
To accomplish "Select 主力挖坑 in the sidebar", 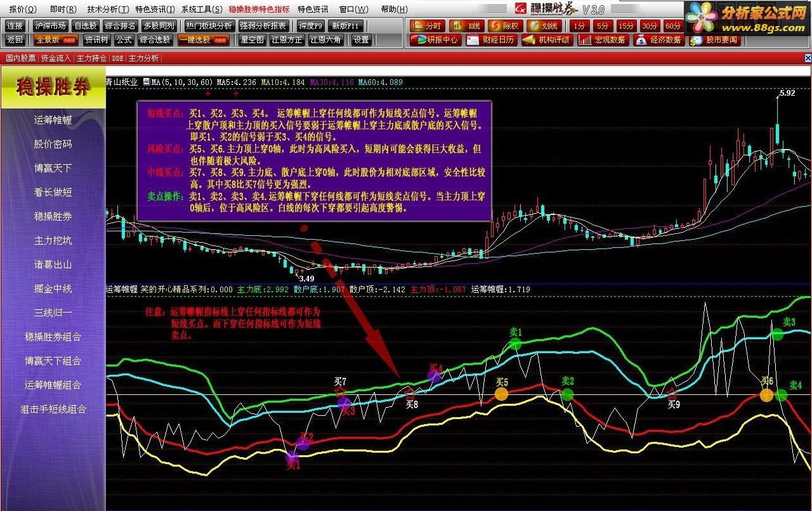I will 53,240.
